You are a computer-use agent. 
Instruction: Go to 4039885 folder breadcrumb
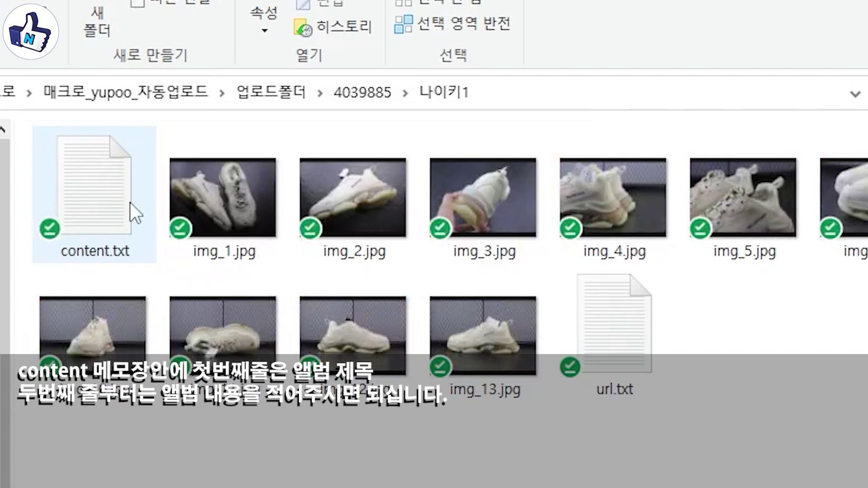point(362,93)
